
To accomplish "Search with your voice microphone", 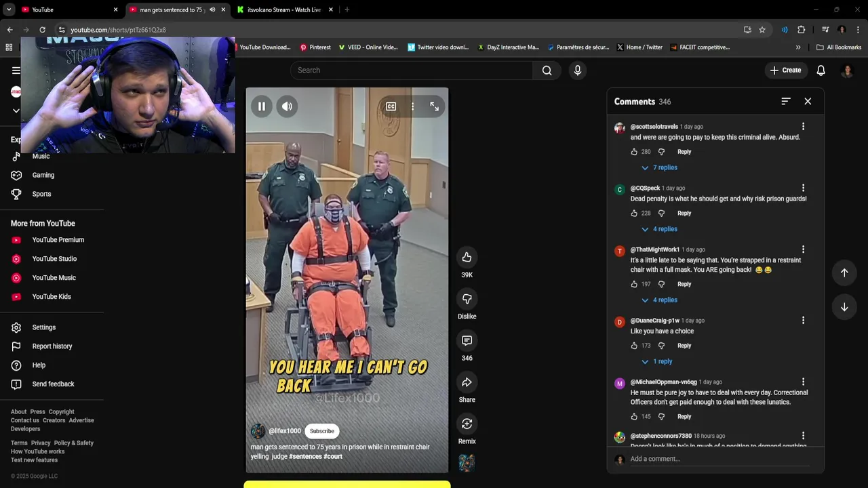I will tap(577, 70).
